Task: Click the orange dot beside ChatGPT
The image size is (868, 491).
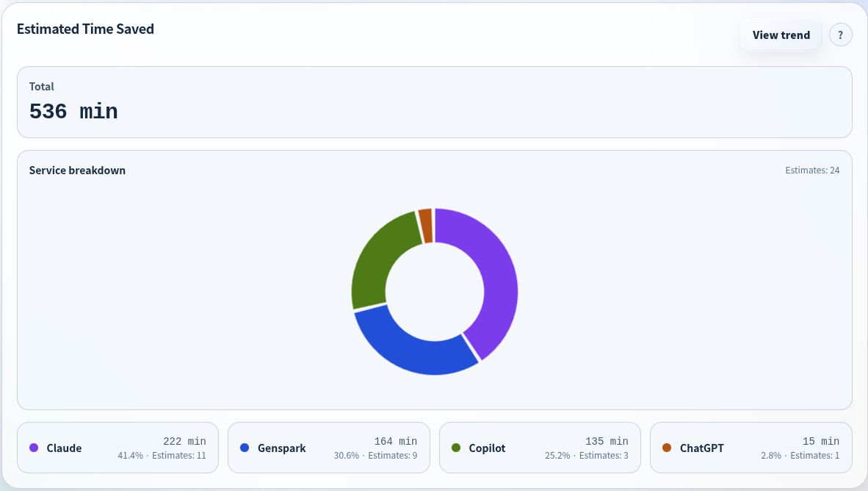Action: 667,448
